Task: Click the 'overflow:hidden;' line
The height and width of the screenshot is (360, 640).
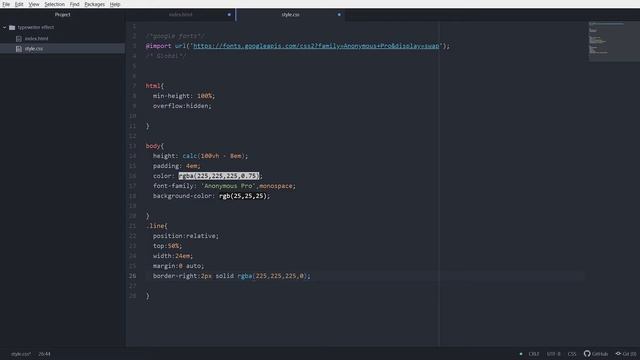Action: tap(182, 106)
